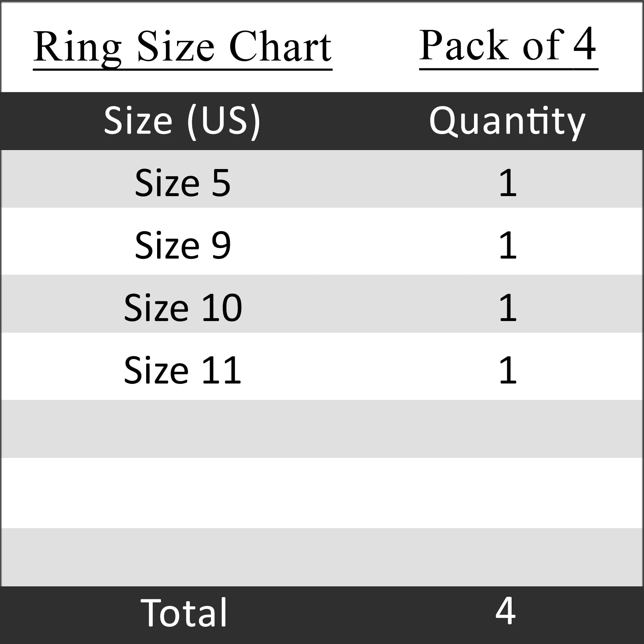This screenshot has height=644, width=644.
Task: Select the Size 9 cell
Action: 183,245
